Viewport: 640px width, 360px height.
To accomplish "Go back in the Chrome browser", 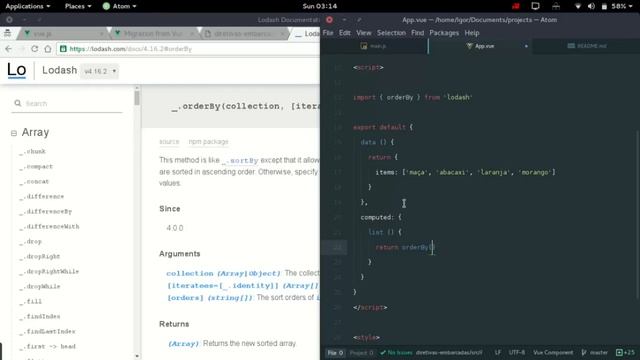I will (9, 49).
